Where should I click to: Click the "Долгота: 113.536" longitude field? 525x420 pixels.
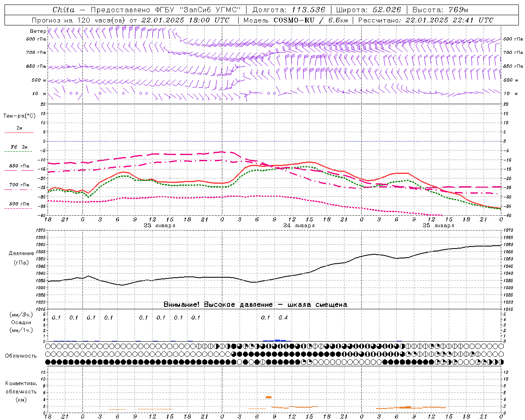click(289, 10)
